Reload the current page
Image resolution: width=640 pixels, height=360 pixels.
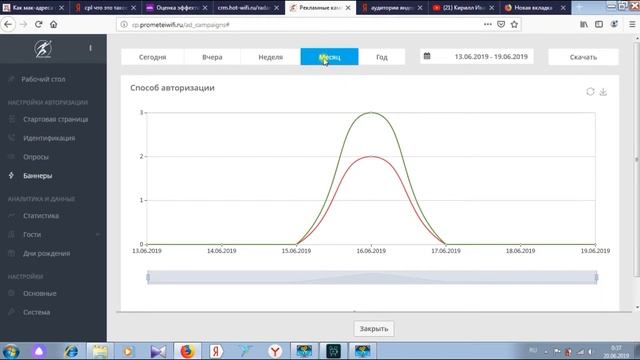pyautogui.click(x=38, y=24)
